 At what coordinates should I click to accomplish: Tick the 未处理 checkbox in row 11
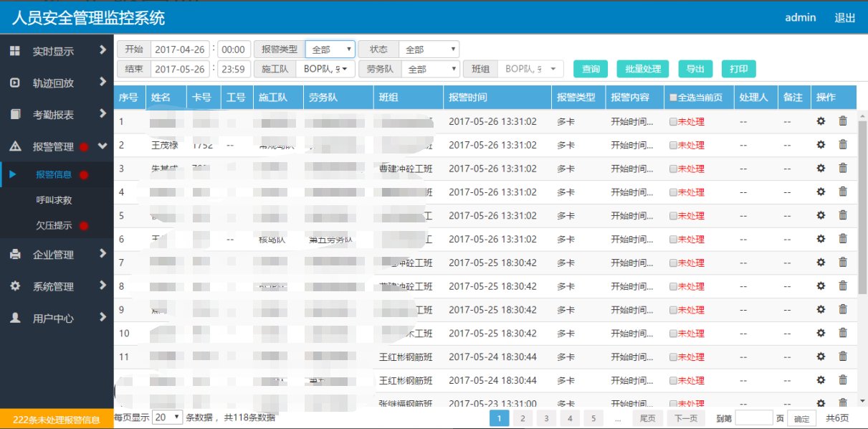click(673, 357)
